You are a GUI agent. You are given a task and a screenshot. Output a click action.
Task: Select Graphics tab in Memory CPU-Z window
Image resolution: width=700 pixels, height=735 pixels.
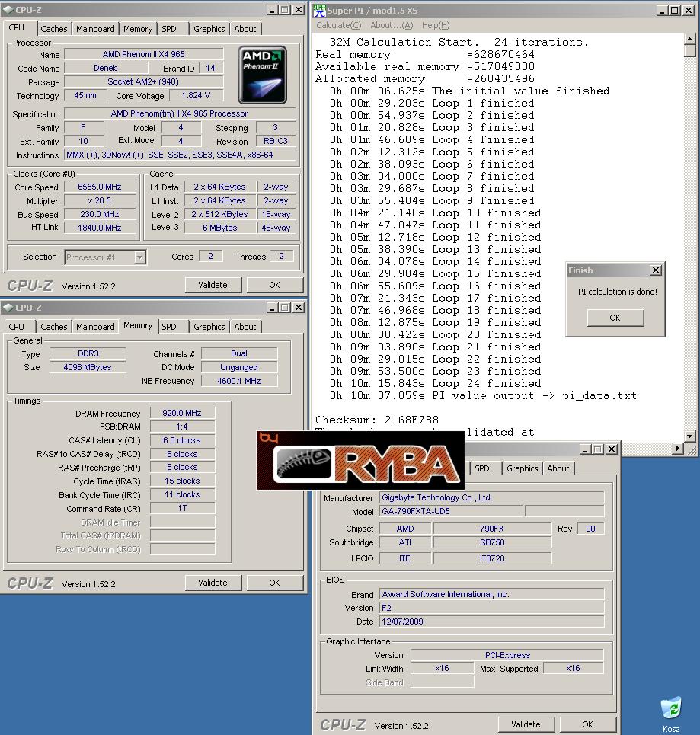tap(209, 327)
